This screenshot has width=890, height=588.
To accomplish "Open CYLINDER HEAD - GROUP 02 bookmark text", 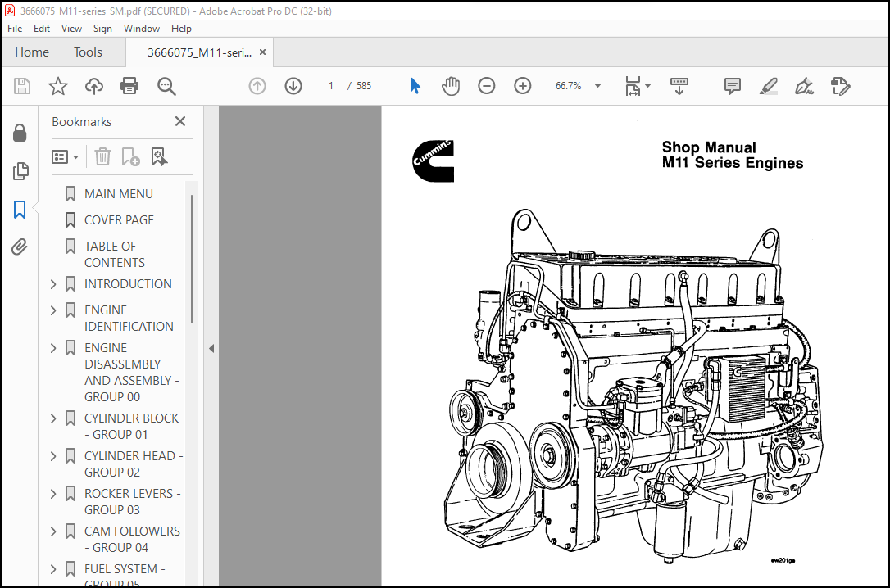I will 134,464.
